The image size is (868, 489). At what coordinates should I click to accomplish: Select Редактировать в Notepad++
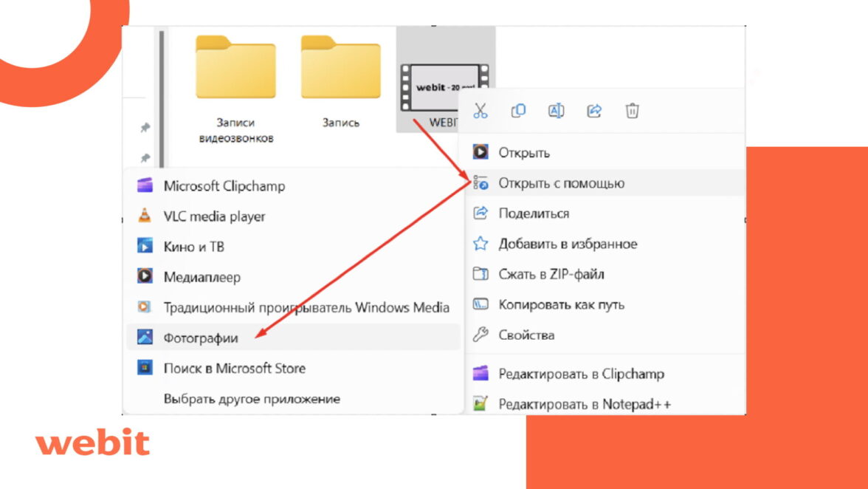[604, 404]
